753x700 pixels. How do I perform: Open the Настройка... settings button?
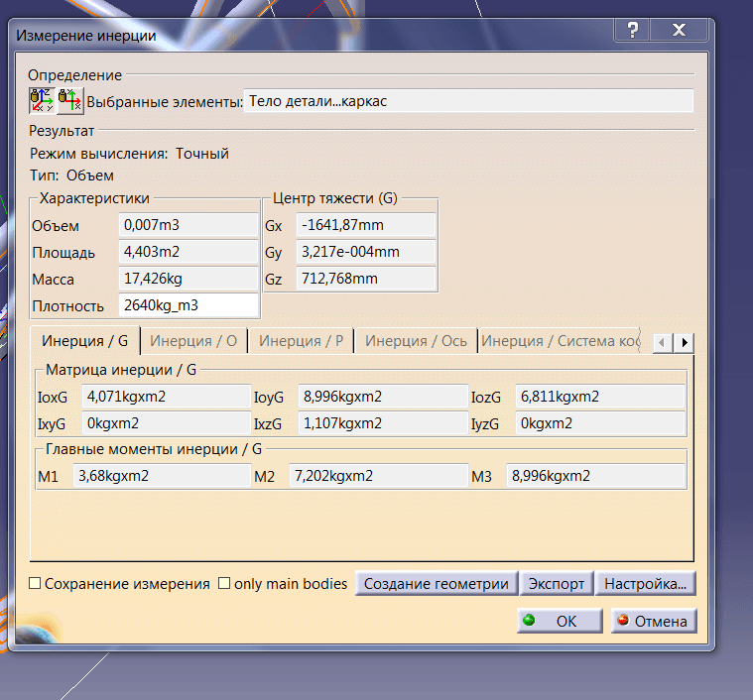point(646,584)
